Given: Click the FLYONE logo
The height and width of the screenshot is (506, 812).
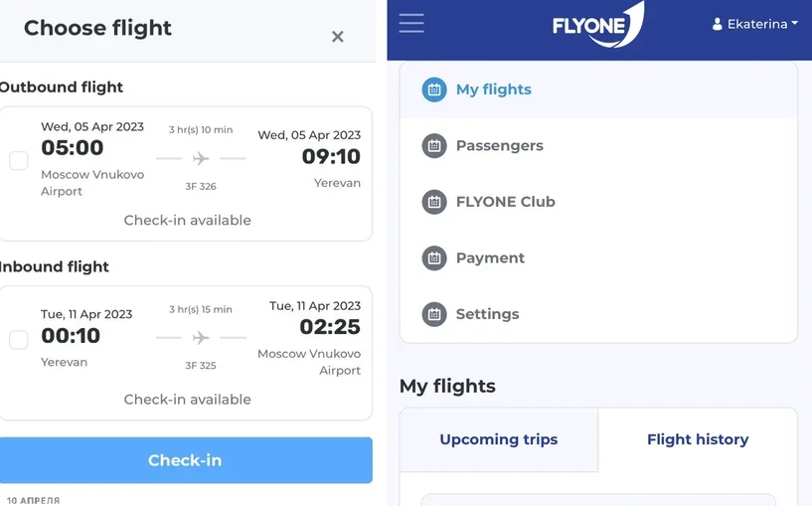Looking at the screenshot, I should pos(598,24).
